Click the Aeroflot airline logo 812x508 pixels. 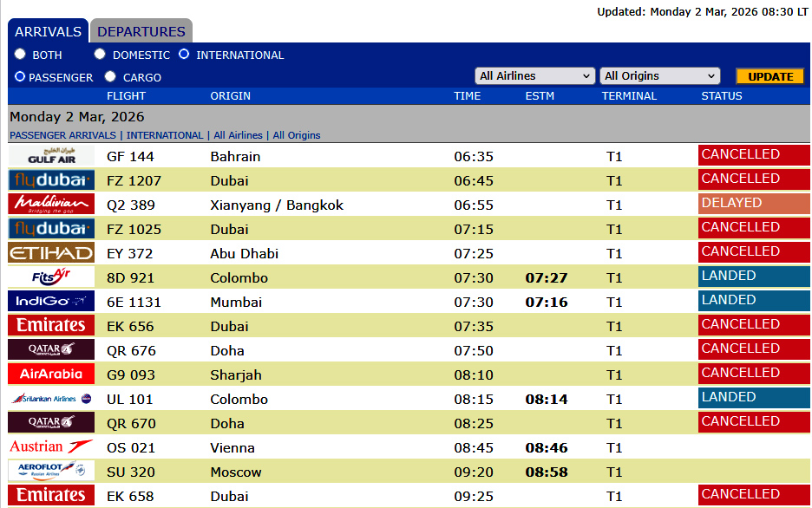click(51, 472)
